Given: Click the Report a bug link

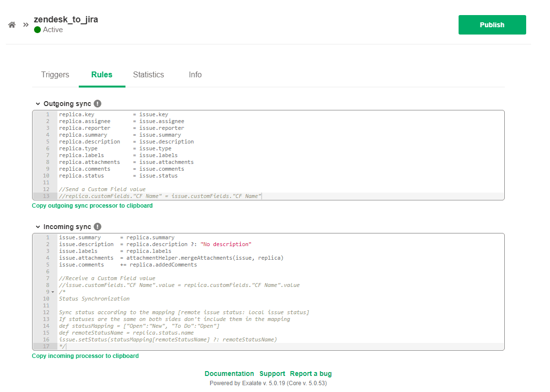Looking at the screenshot, I should coord(311,374).
